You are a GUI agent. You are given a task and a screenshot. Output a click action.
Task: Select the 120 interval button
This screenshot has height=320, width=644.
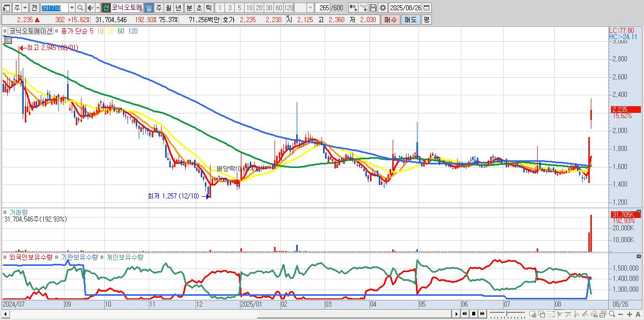tap(289, 8)
